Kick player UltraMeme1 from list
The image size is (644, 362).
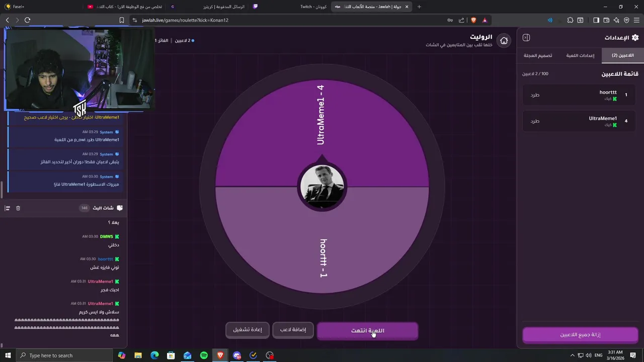coord(535,121)
